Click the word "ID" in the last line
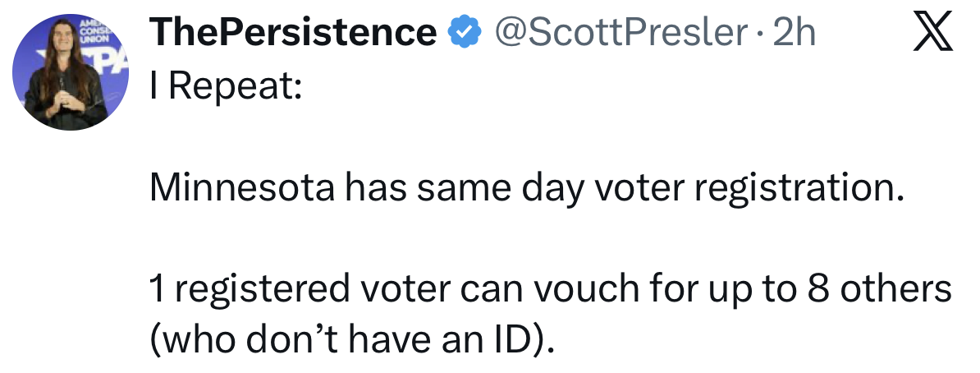 coord(519,338)
